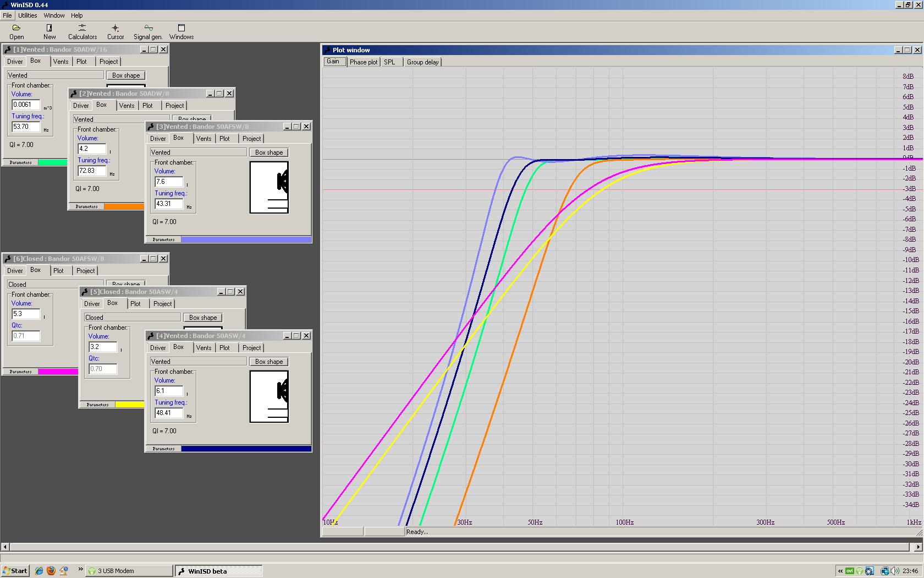Viewport: 924px width, 578px height.
Task: Click the dark blue color bar in window [4]
Action: coord(246,449)
